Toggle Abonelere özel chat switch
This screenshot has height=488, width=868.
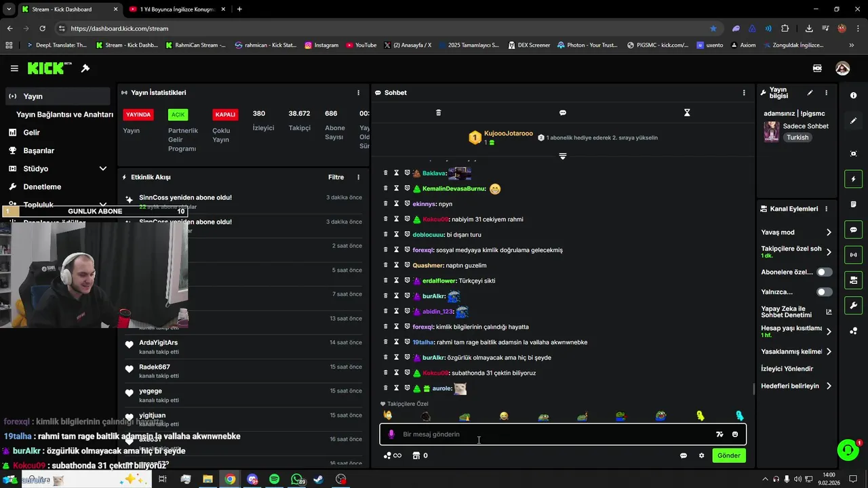[x=825, y=272]
